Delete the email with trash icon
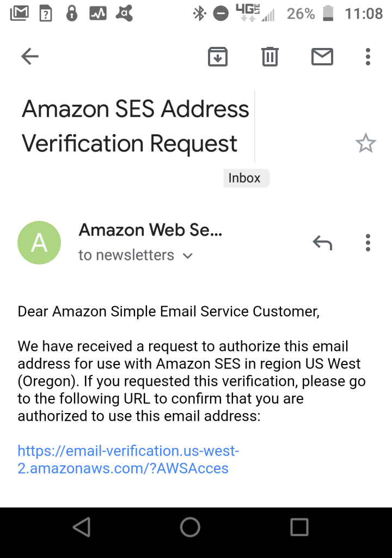392x558 pixels. (x=270, y=57)
